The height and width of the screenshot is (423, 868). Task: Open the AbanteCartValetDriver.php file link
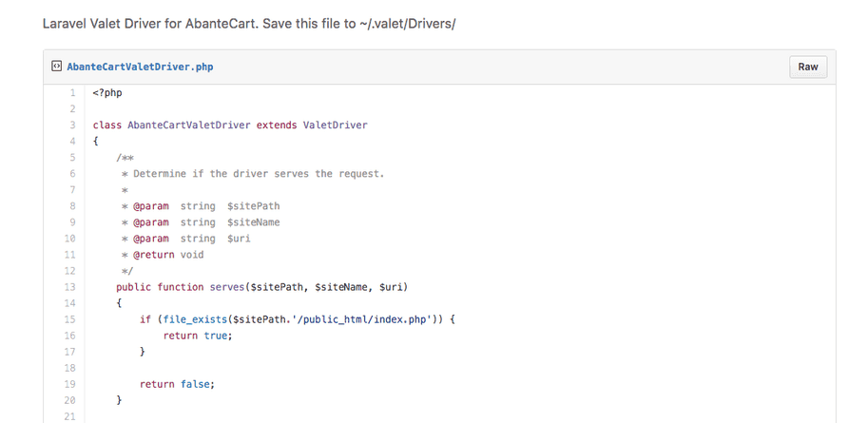click(140, 67)
